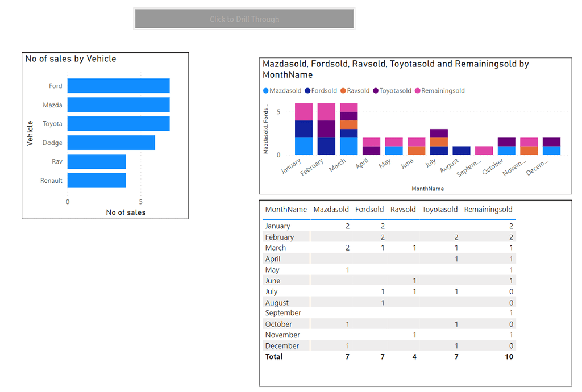This screenshot has height=392, width=582.
Task: Click the January label on chart axis
Action: 291,167
